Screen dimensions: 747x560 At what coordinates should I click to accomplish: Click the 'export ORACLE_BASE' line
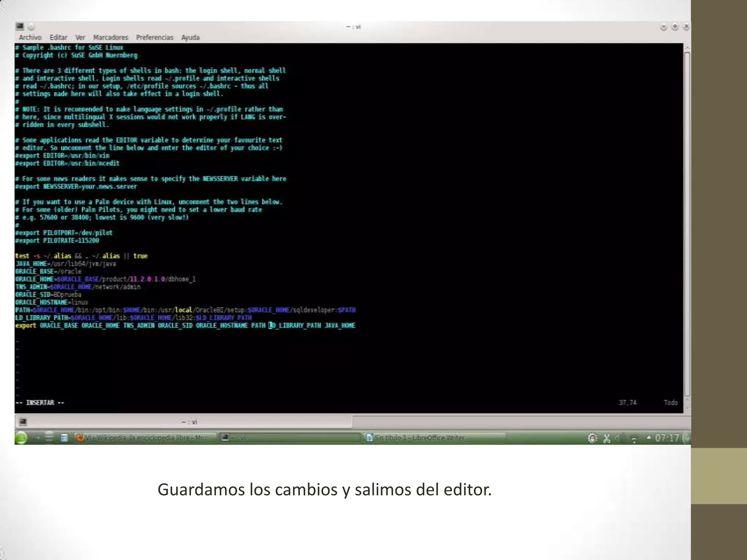click(x=185, y=326)
